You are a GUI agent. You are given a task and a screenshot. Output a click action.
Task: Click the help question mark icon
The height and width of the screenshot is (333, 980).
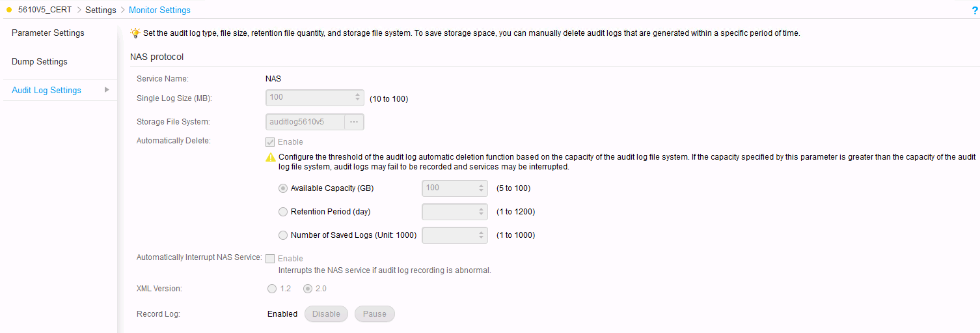pyautogui.click(x=974, y=10)
